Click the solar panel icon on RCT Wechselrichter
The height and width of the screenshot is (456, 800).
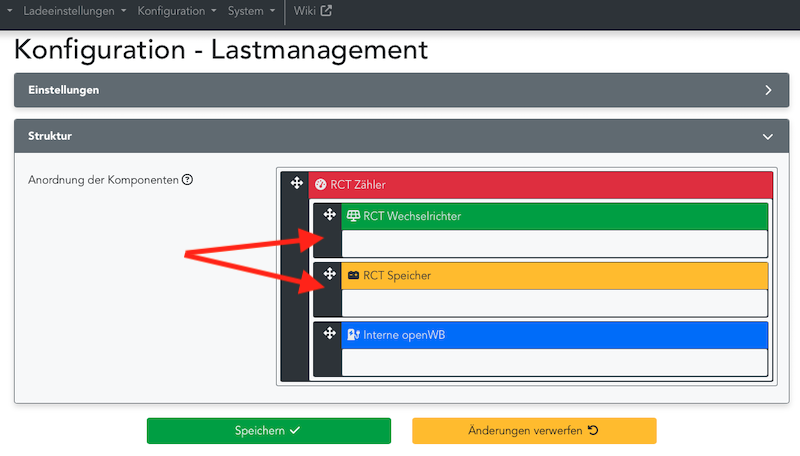pyautogui.click(x=352, y=216)
